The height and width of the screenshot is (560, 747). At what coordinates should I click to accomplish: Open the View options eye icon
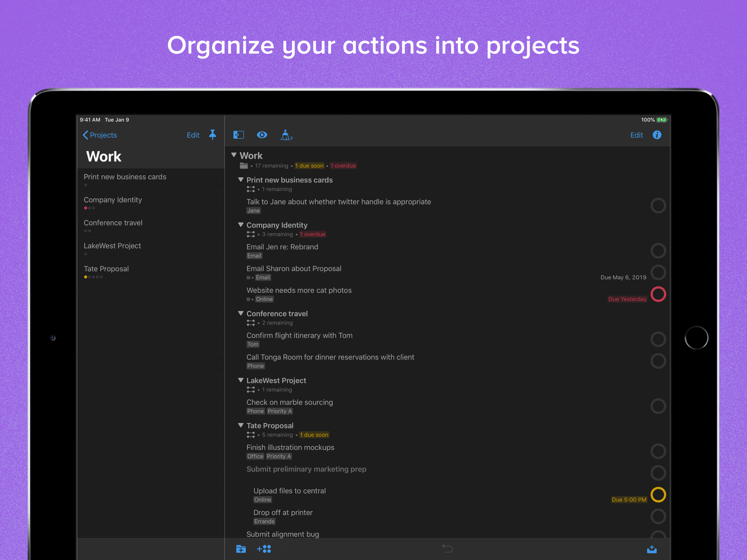pyautogui.click(x=262, y=135)
